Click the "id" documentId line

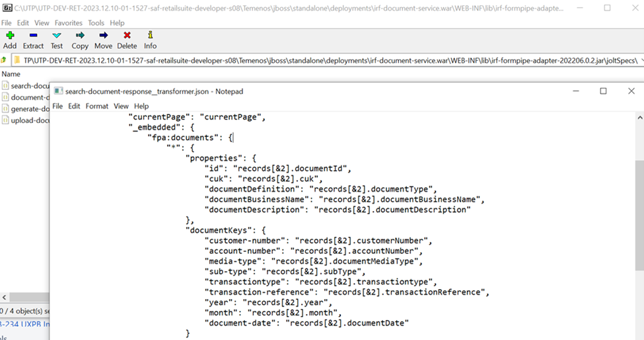(278, 169)
